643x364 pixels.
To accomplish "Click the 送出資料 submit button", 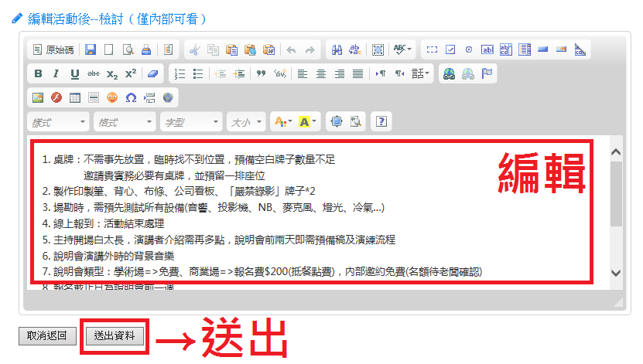I will [x=115, y=335].
